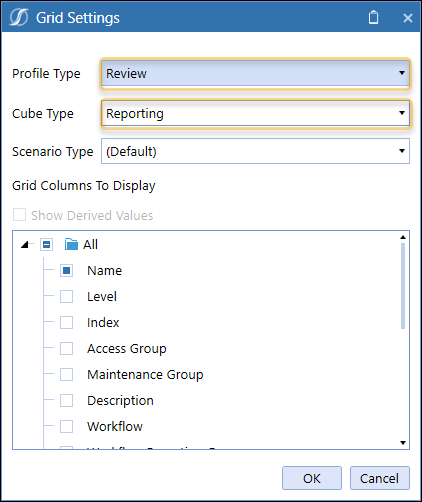The image size is (422, 502).
Task: Select the Description tree item label
Action: 120,401
